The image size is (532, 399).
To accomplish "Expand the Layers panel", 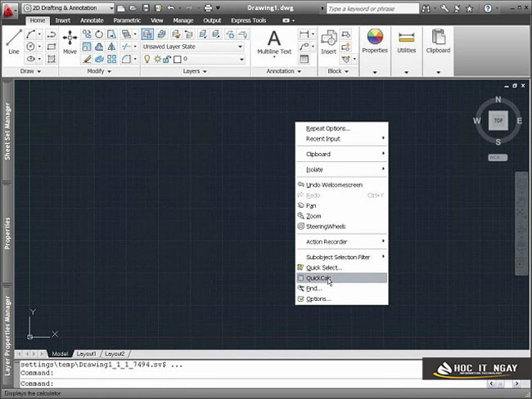I will 195,71.
